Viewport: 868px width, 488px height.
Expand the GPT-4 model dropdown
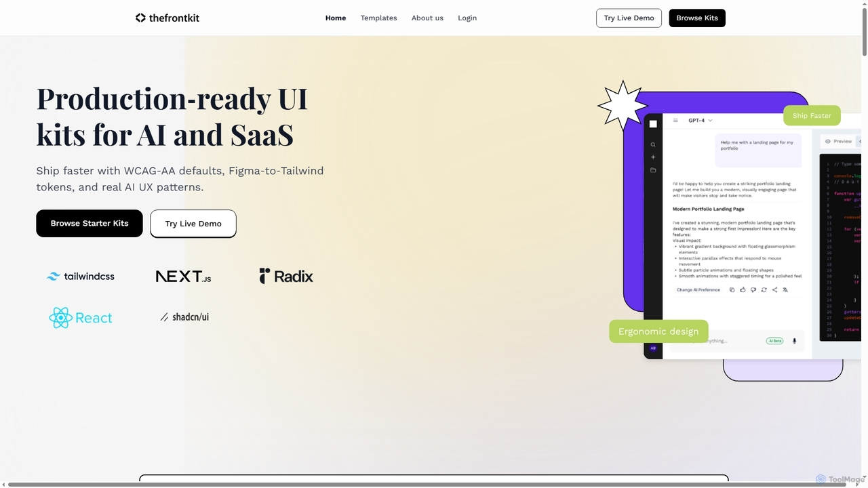[700, 120]
